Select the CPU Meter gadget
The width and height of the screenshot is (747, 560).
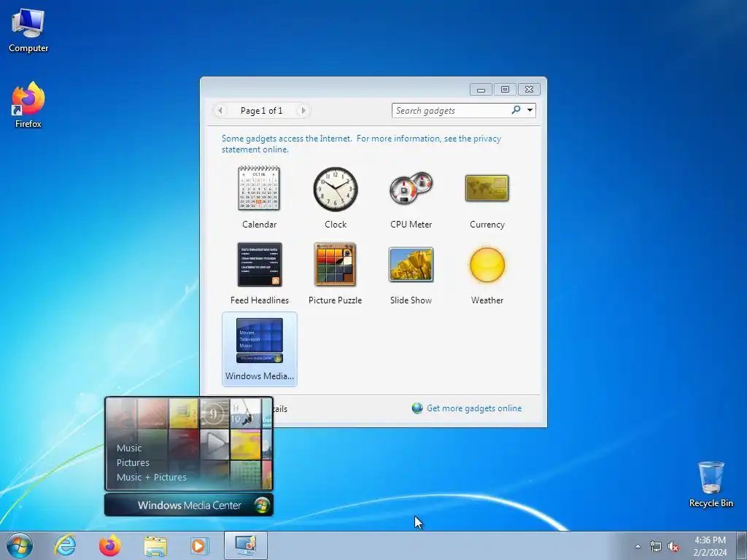coord(411,198)
